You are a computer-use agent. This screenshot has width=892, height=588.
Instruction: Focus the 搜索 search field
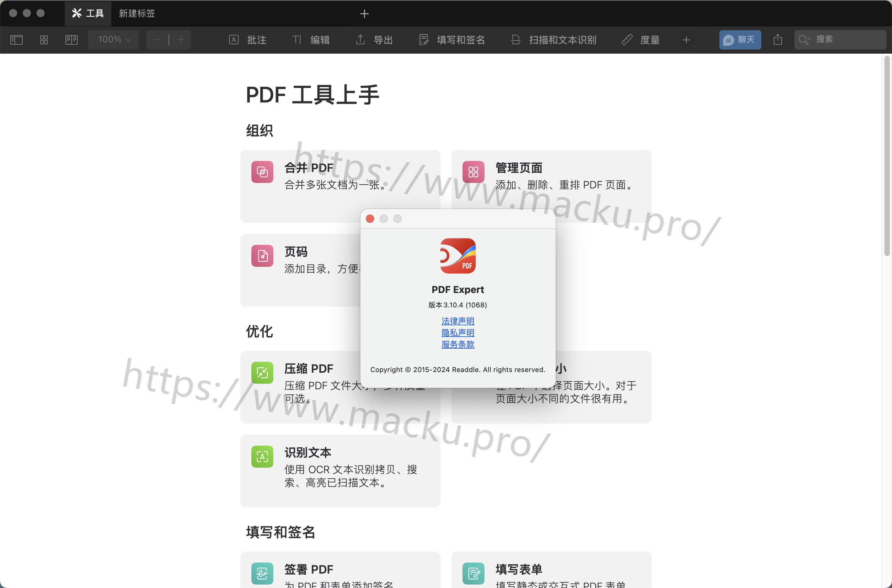840,40
